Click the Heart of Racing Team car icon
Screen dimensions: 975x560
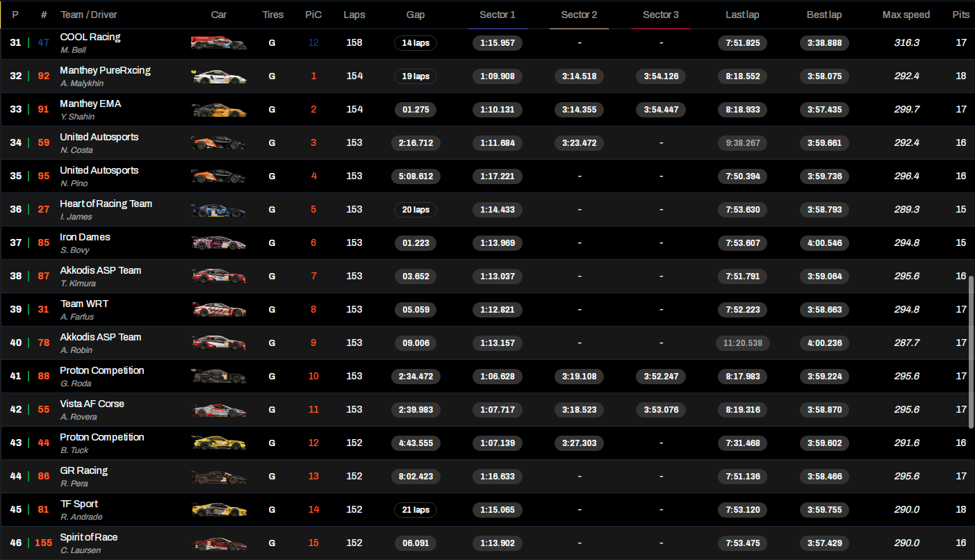click(218, 210)
